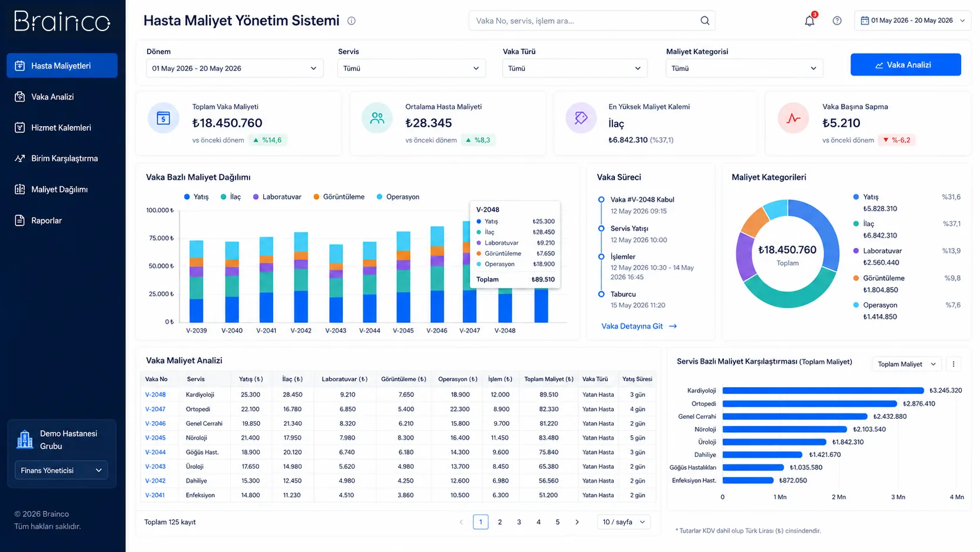
Task: Go to page 3 in pagination
Action: tap(519, 522)
